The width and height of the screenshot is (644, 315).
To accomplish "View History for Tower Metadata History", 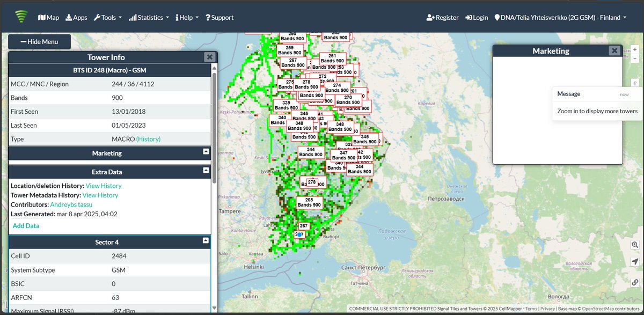I will pos(100,195).
